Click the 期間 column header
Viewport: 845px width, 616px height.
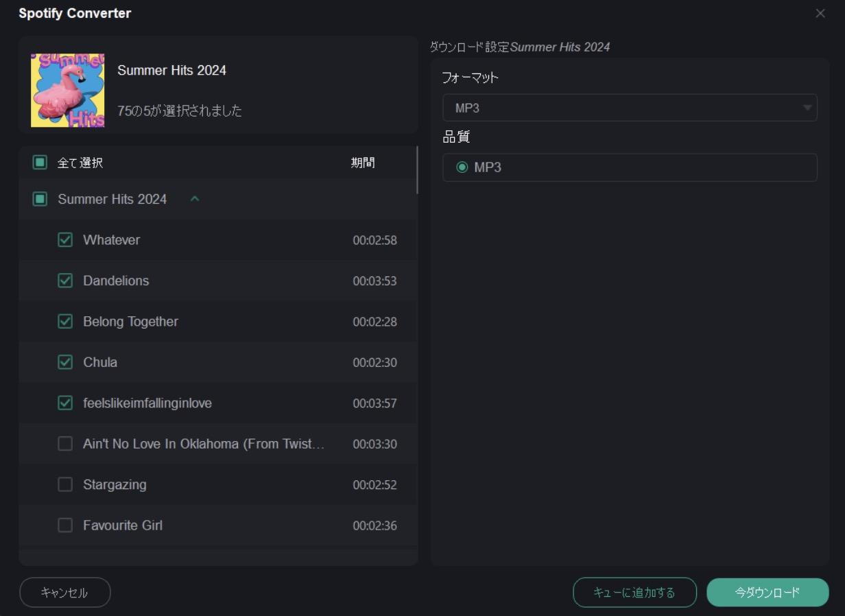363,163
